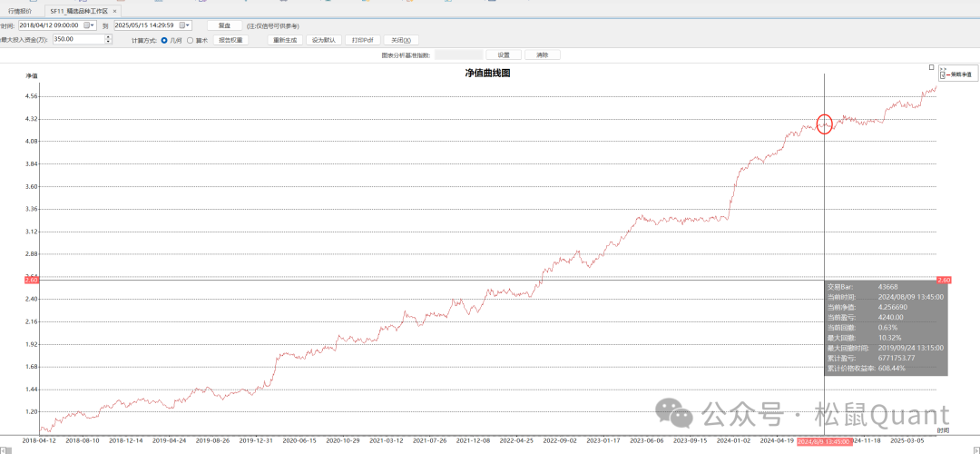Select the 算术 calculation radio button
The height and width of the screenshot is (454, 980).
coord(190,40)
